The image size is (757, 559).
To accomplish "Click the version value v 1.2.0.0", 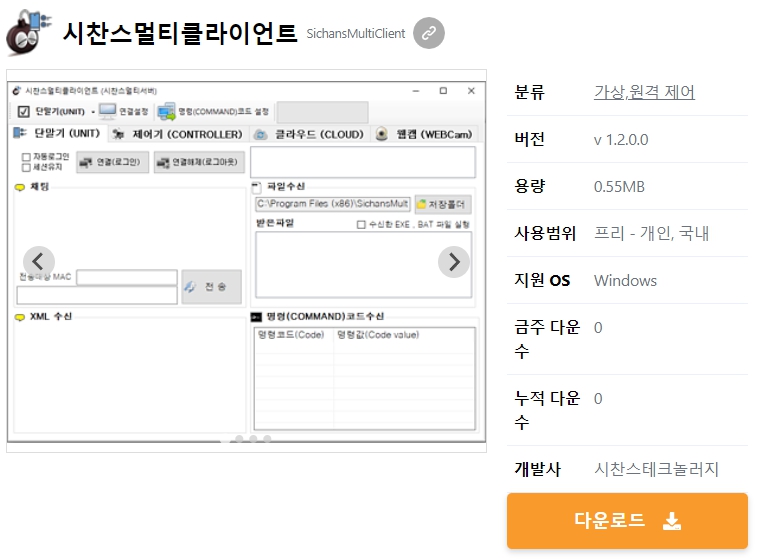I will 621,140.
